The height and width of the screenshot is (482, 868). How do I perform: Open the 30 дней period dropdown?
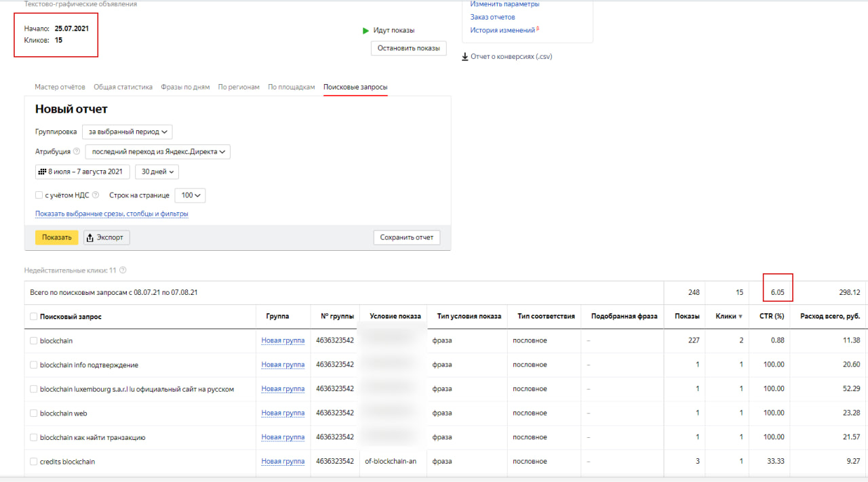(157, 172)
